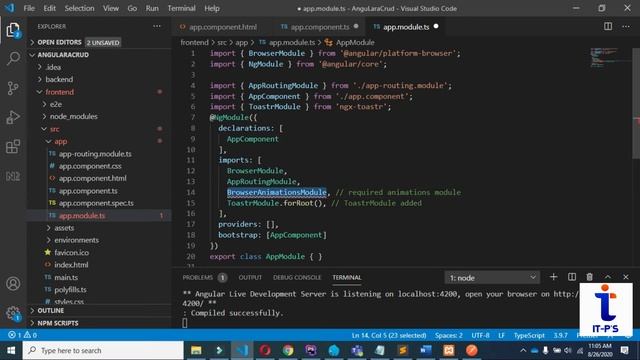Open Sublime Text from the taskbar

pos(403,350)
